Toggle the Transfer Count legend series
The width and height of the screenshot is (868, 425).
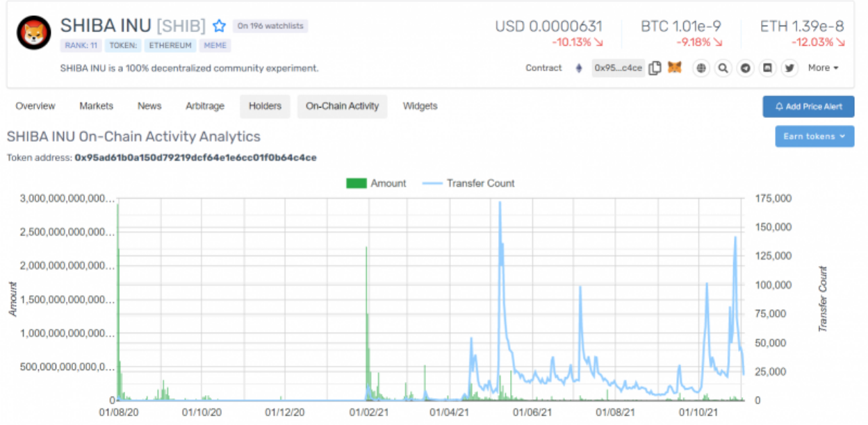[x=468, y=183]
